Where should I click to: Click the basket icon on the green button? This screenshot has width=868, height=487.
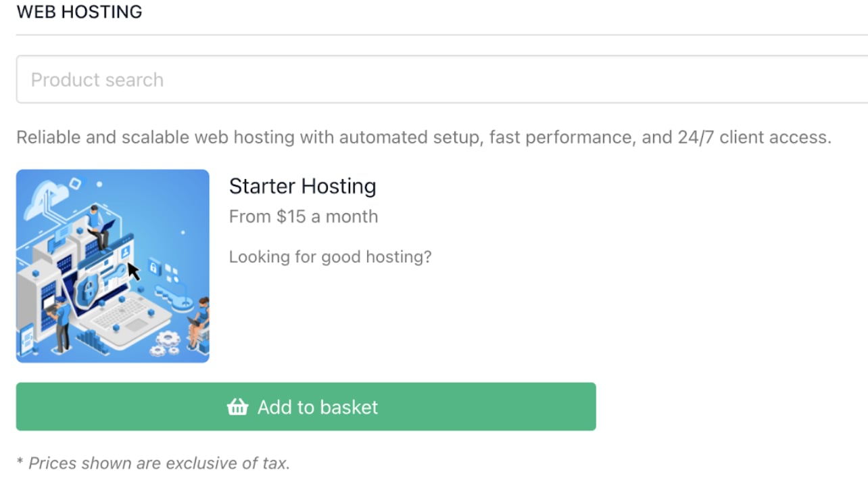tap(237, 407)
